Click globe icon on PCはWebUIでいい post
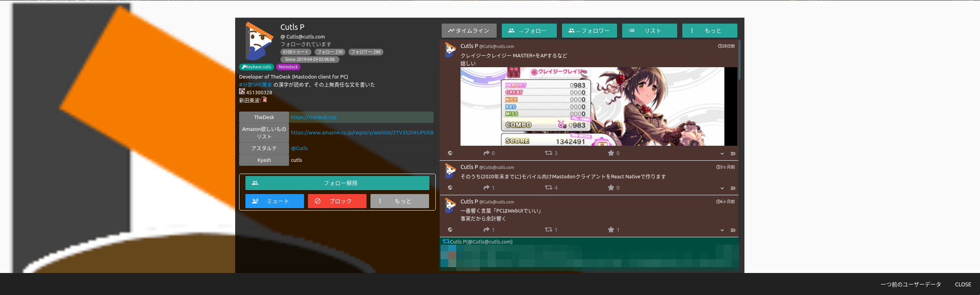Image resolution: width=980 pixels, height=295 pixels. coord(450,230)
